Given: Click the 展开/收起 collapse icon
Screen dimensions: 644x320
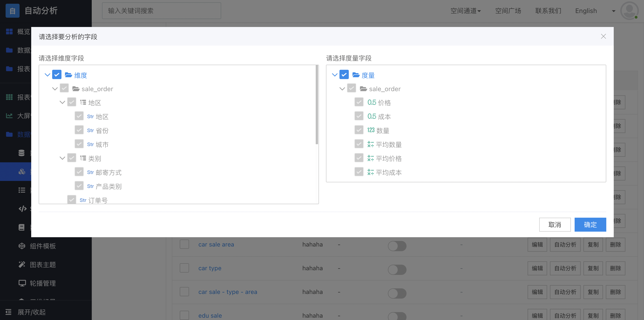Looking at the screenshot, I should (x=9, y=312).
